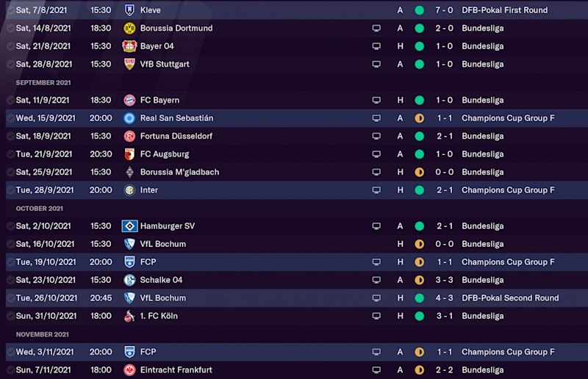Open the DFB-Pokal Second Round competition link

[509, 298]
